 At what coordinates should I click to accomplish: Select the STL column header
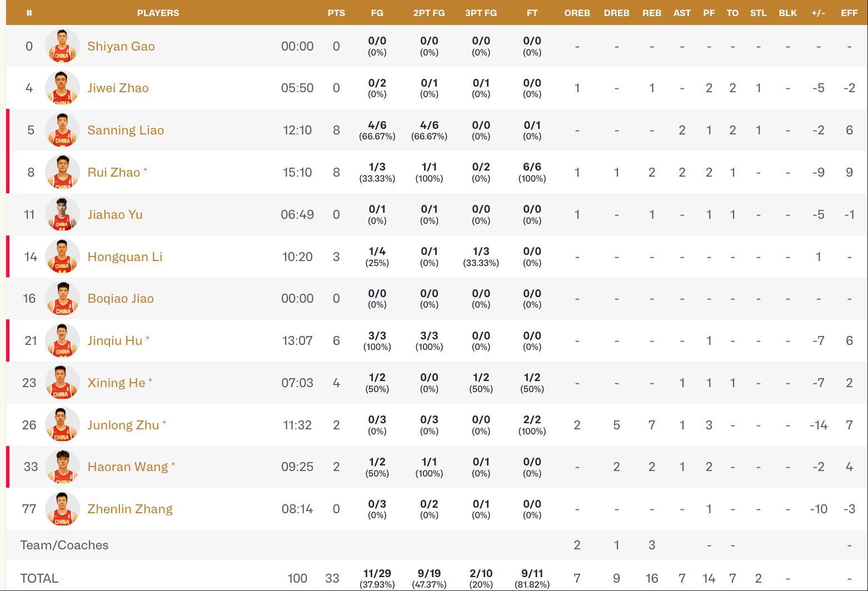758,13
